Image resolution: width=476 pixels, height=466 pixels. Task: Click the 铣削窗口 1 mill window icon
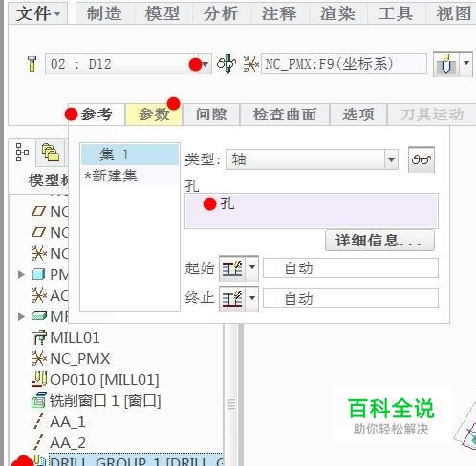click(39, 401)
